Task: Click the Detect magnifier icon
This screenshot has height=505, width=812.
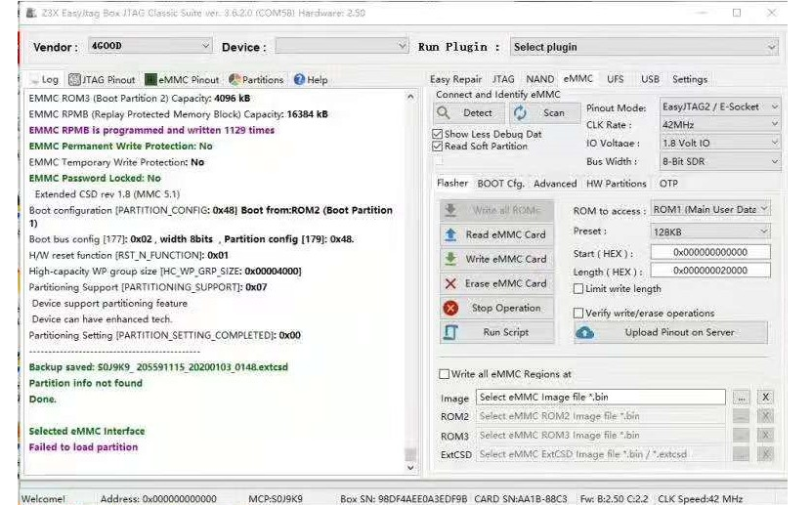Action: (x=444, y=112)
